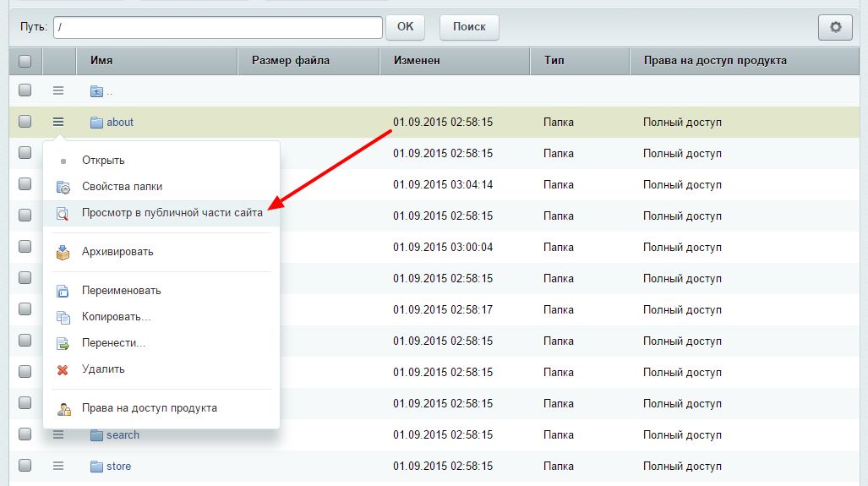Click the "Поиск" search button
The height and width of the screenshot is (486, 868).
coord(469,27)
